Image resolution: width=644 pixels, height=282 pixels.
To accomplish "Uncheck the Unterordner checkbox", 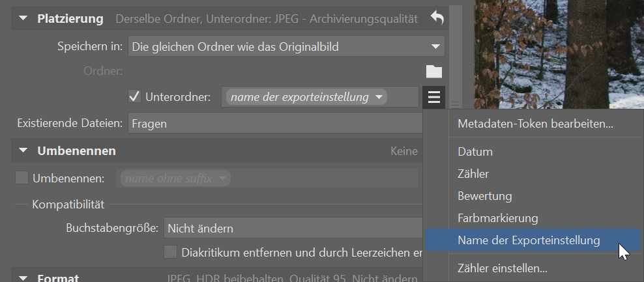I will tap(135, 97).
